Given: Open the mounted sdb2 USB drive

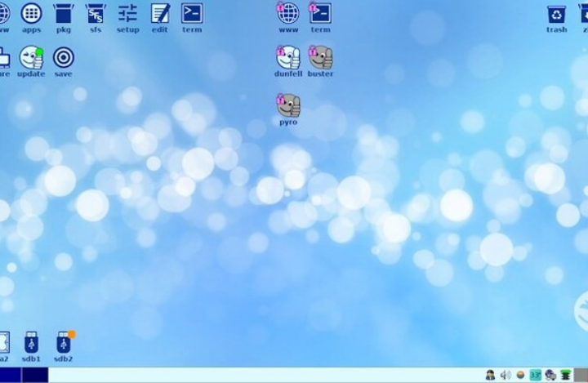Looking at the screenshot, I should point(63,342).
